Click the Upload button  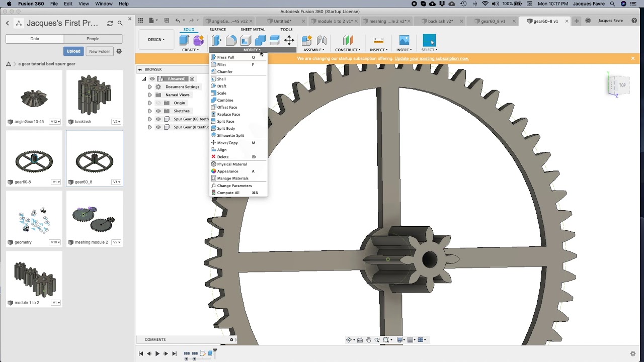pyautogui.click(x=73, y=51)
